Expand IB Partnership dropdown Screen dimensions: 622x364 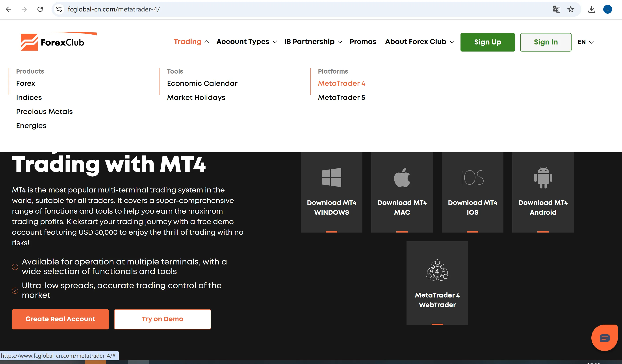313,42
